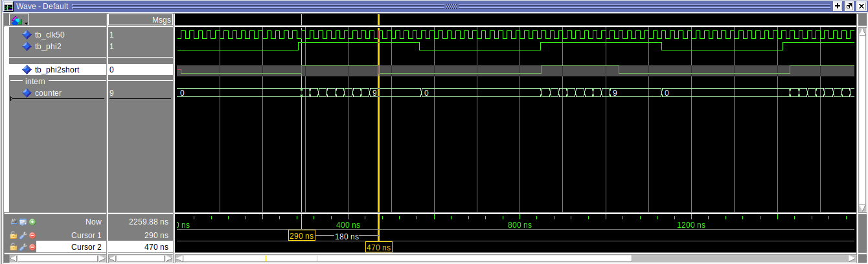
Task: Click the up arrow of the vertical scrollbar
Action: 862,32
